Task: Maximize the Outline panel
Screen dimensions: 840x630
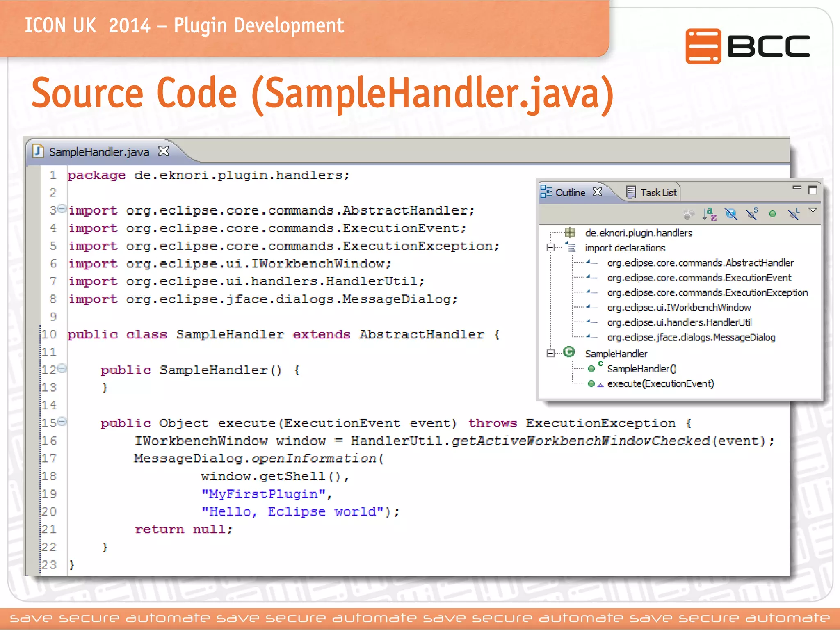Action: tap(813, 190)
